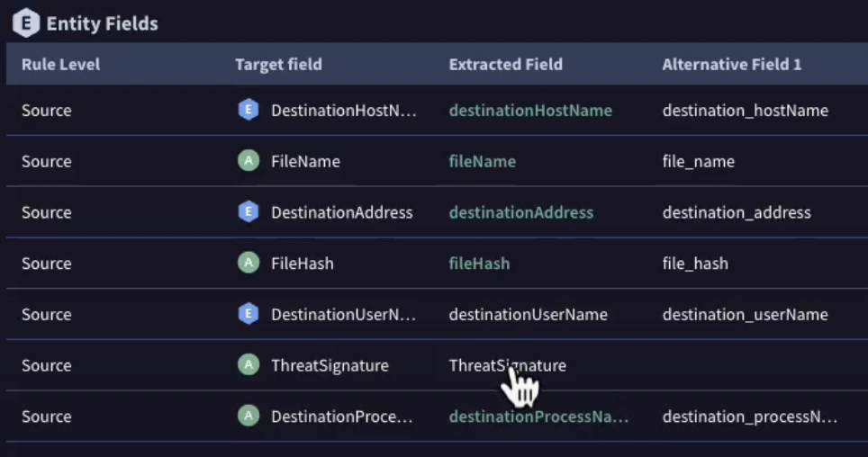The height and width of the screenshot is (457, 868).
Task: Click the destination_hostName alternative field cell
Action: [745, 111]
